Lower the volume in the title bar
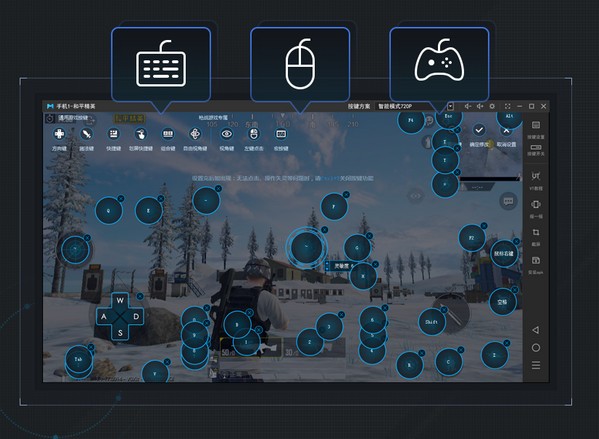This screenshot has height=439, width=599. coord(467,106)
